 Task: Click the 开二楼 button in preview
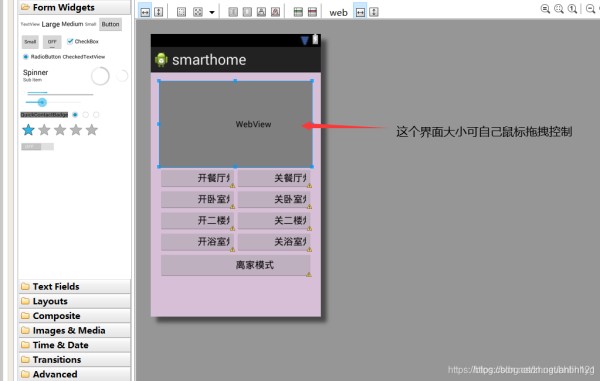point(198,221)
